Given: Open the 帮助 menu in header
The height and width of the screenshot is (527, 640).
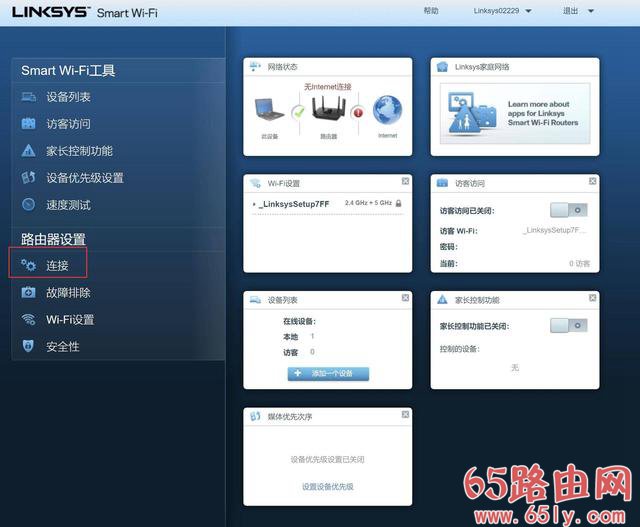Looking at the screenshot, I should pyautogui.click(x=431, y=11).
